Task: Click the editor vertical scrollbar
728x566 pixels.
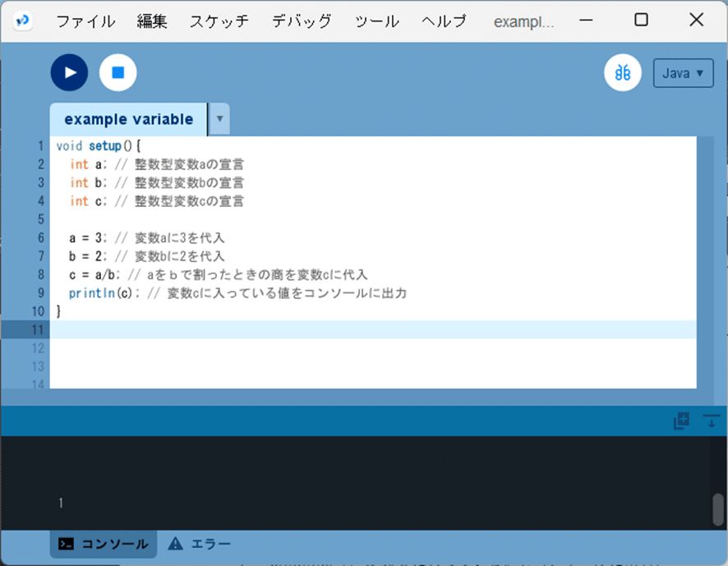Action: 705,262
